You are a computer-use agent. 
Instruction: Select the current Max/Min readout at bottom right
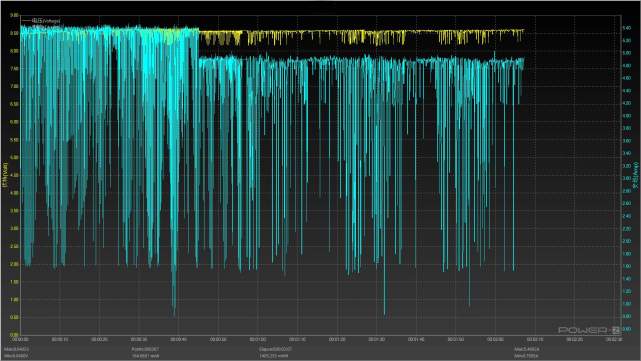(x=527, y=353)
